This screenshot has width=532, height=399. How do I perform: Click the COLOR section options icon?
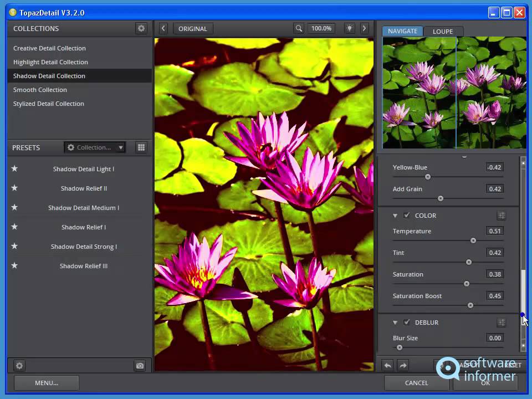(501, 216)
